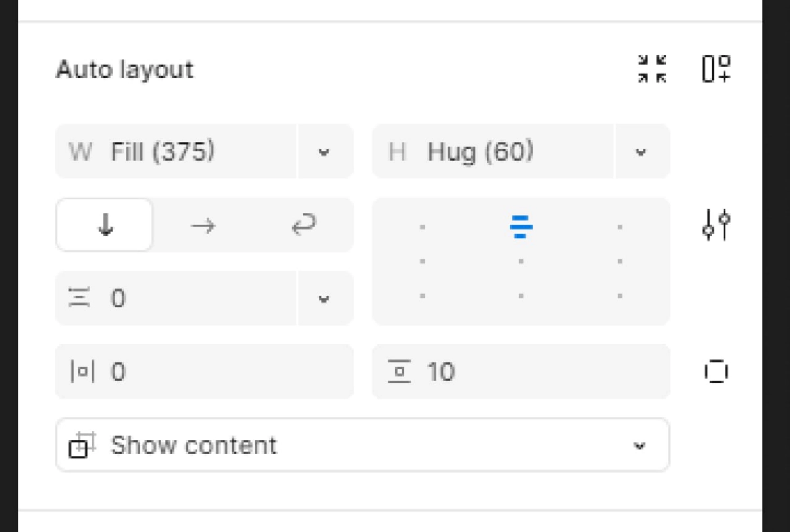Click the selected top-center alignment indicator
The image size is (790, 532).
click(x=521, y=227)
